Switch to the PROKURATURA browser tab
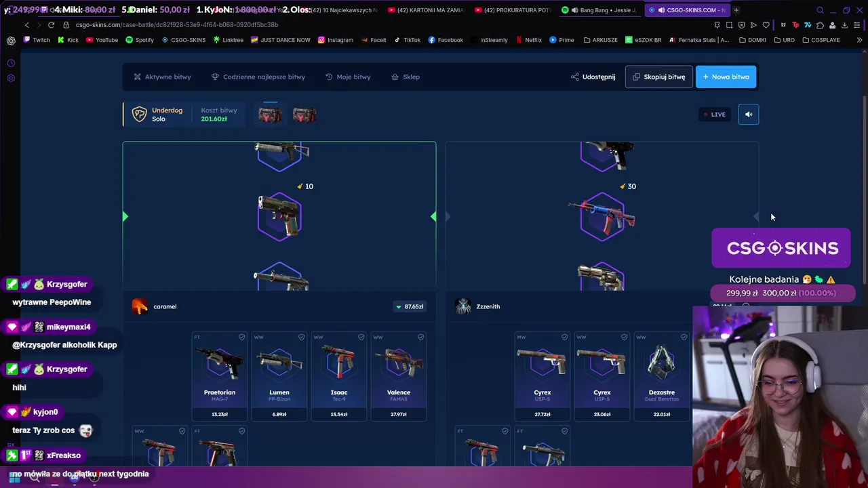Viewport: 868px width, 488px height. point(513,10)
